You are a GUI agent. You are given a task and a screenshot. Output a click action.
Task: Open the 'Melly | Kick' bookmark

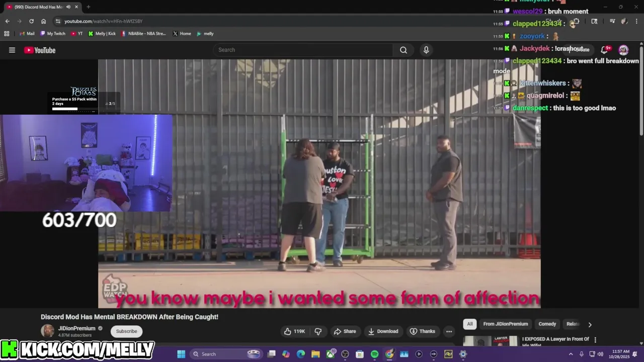pos(102,34)
